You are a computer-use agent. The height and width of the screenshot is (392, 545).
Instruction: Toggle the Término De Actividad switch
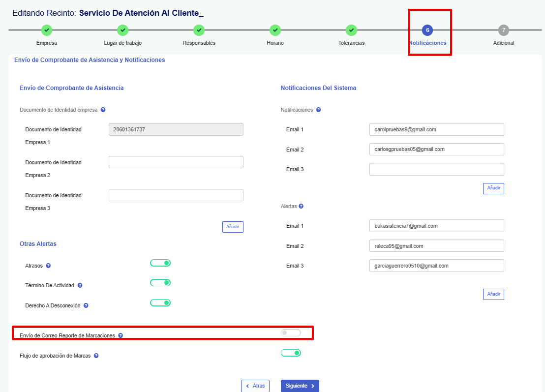(x=160, y=283)
